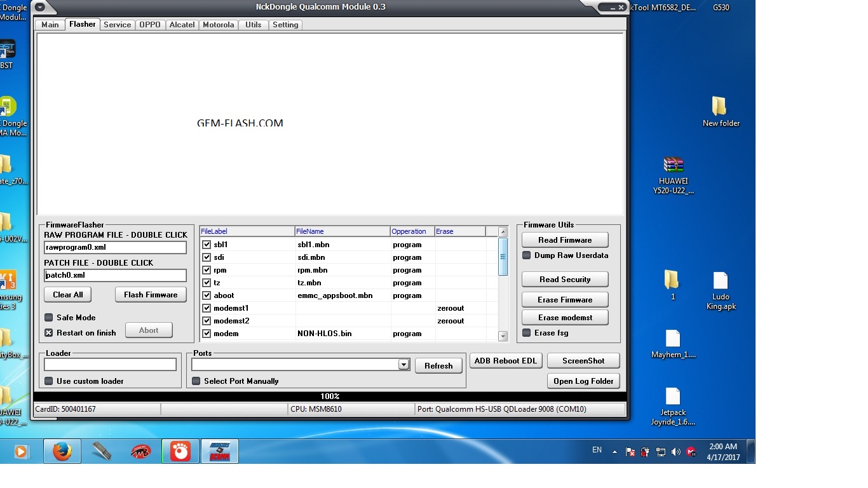The width and height of the screenshot is (868, 488).
Task: Enable Erase fsg option
Action: [x=526, y=333]
